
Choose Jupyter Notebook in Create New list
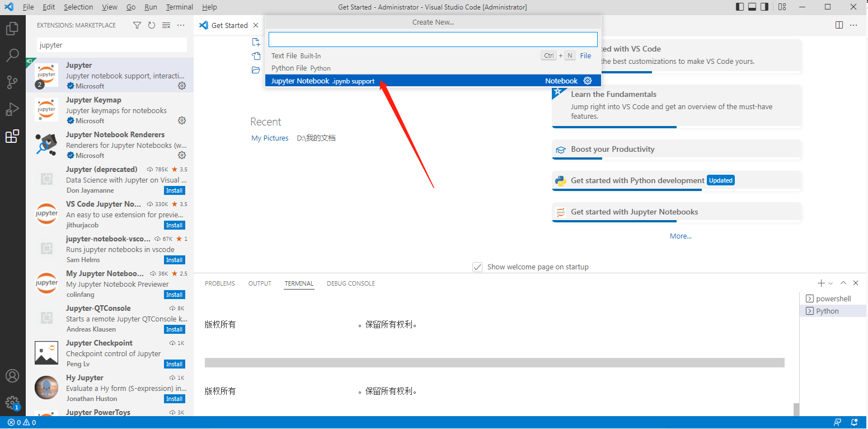tap(433, 81)
